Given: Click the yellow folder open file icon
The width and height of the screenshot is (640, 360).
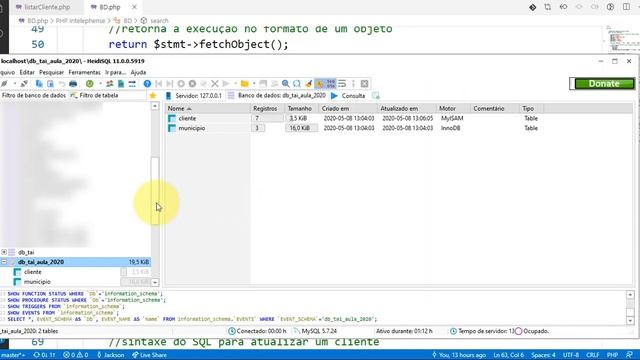Looking at the screenshot, I should point(244,84).
